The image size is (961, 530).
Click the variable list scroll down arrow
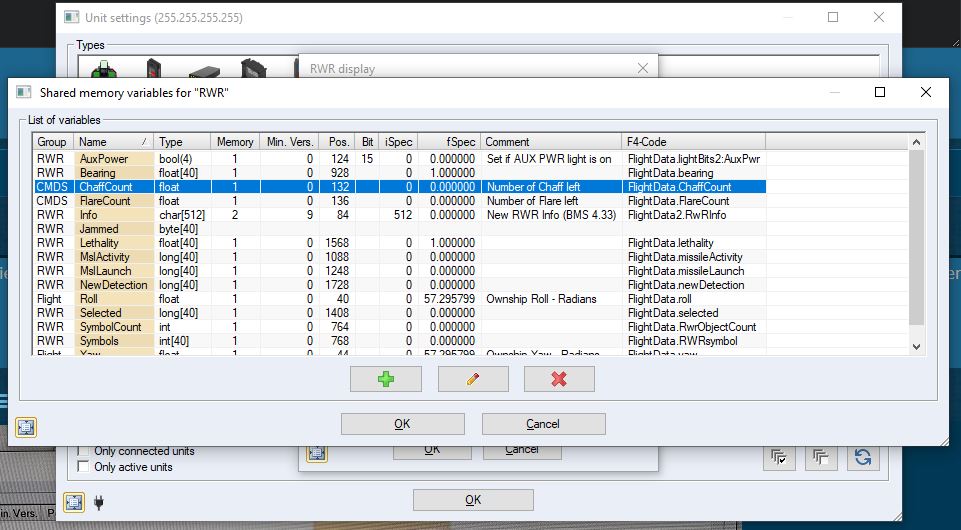[x=916, y=347]
